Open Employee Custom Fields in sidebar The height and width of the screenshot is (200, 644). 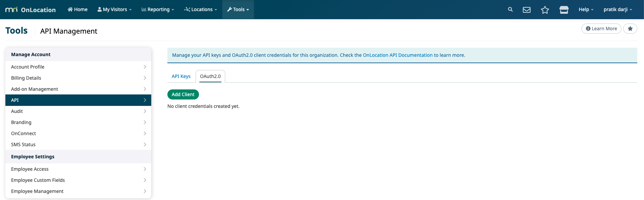pyautogui.click(x=78, y=180)
